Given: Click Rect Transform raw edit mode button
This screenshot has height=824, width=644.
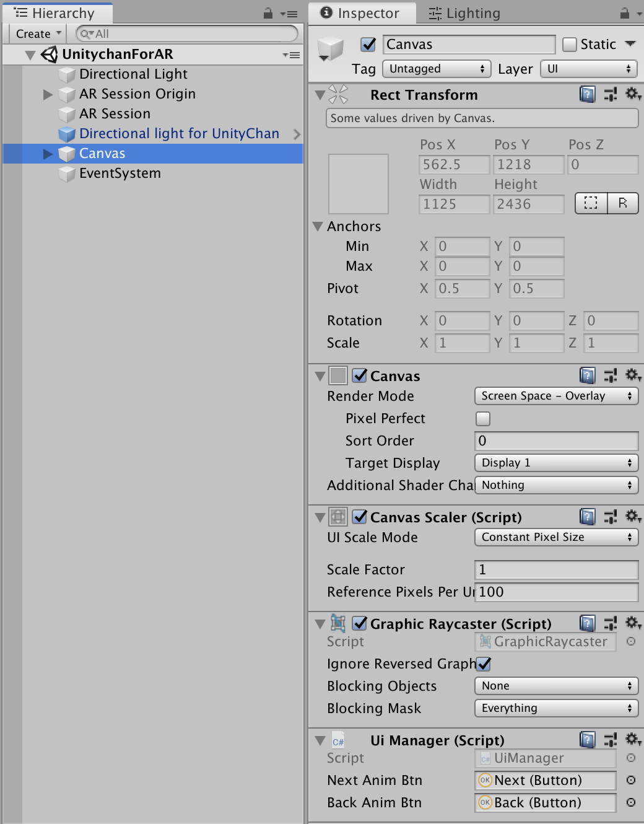Looking at the screenshot, I should [623, 203].
